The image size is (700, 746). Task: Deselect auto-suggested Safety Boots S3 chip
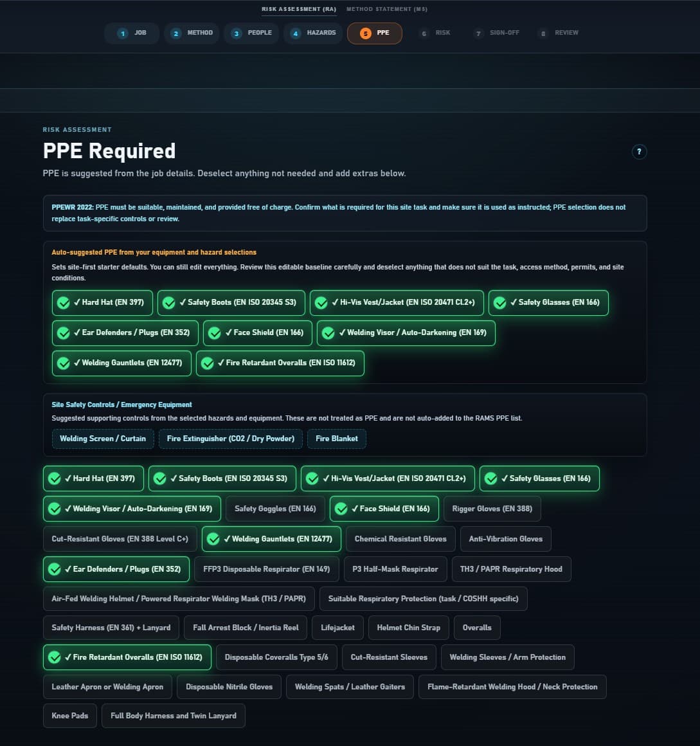[x=231, y=303]
